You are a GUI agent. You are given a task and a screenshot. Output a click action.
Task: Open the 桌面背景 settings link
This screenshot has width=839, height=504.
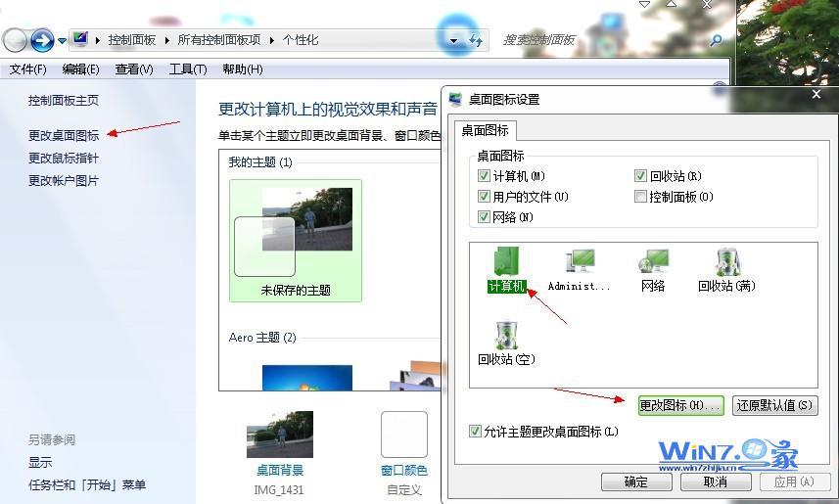pyautogui.click(x=279, y=470)
